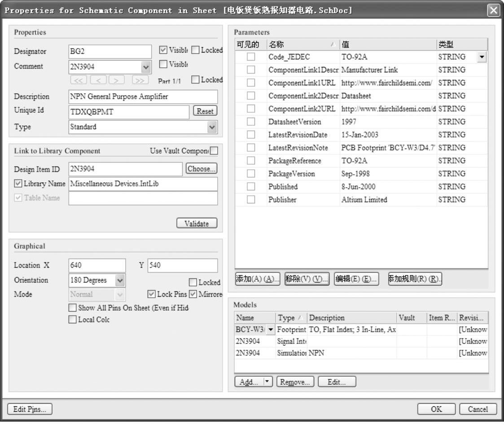Close the component properties dialog

click(494, 10)
